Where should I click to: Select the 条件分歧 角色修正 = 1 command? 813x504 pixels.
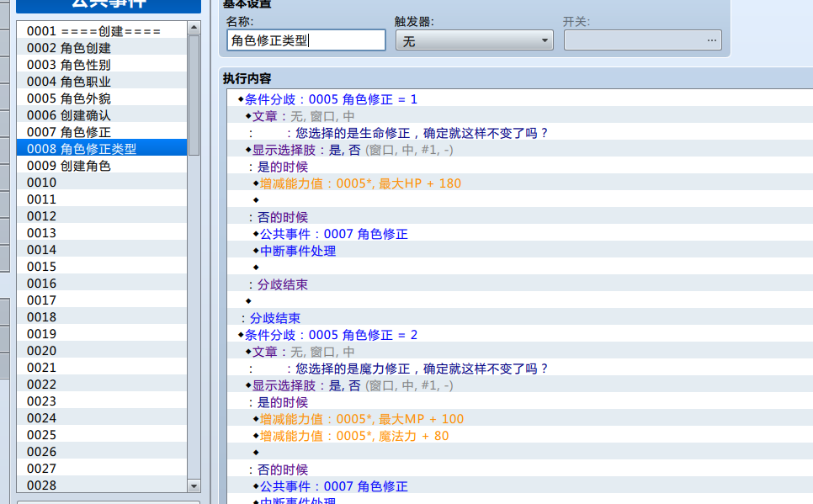coord(520,99)
